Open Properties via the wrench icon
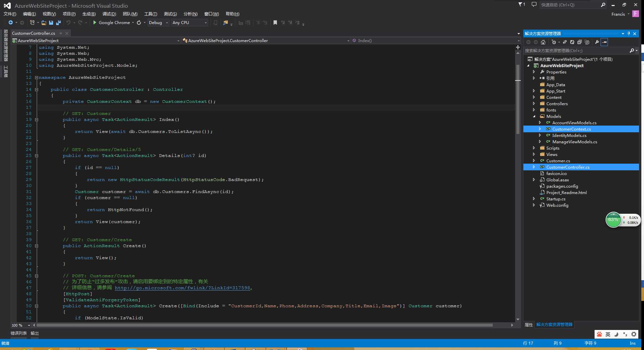This screenshot has height=350, width=644. pyautogui.click(x=597, y=42)
